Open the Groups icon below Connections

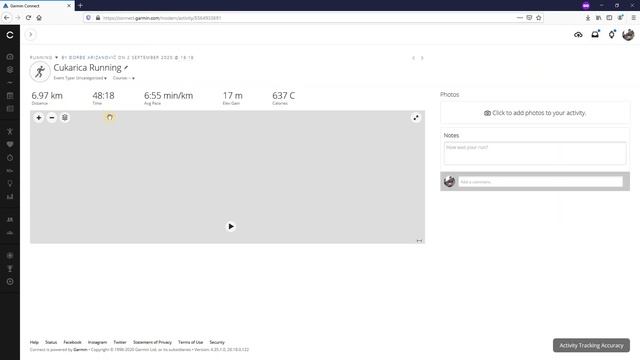pos(10,233)
